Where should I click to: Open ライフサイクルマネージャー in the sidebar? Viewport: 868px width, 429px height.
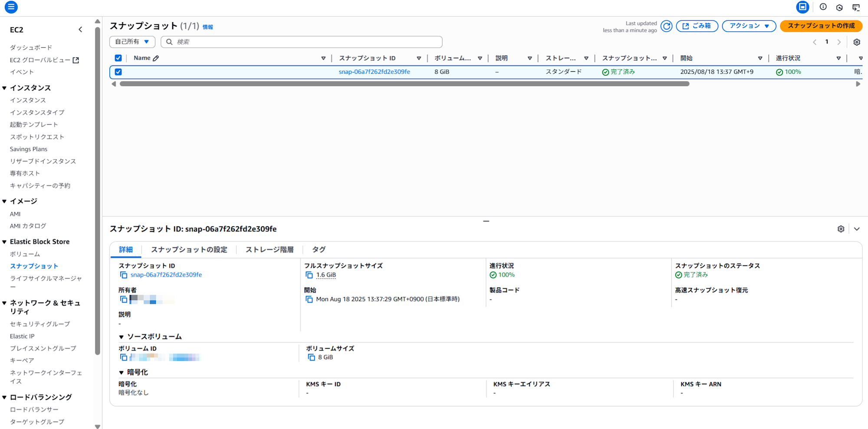(46, 283)
